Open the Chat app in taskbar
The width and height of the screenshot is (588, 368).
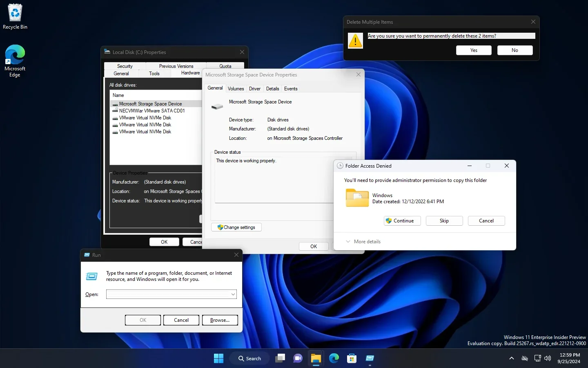point(298,359)
